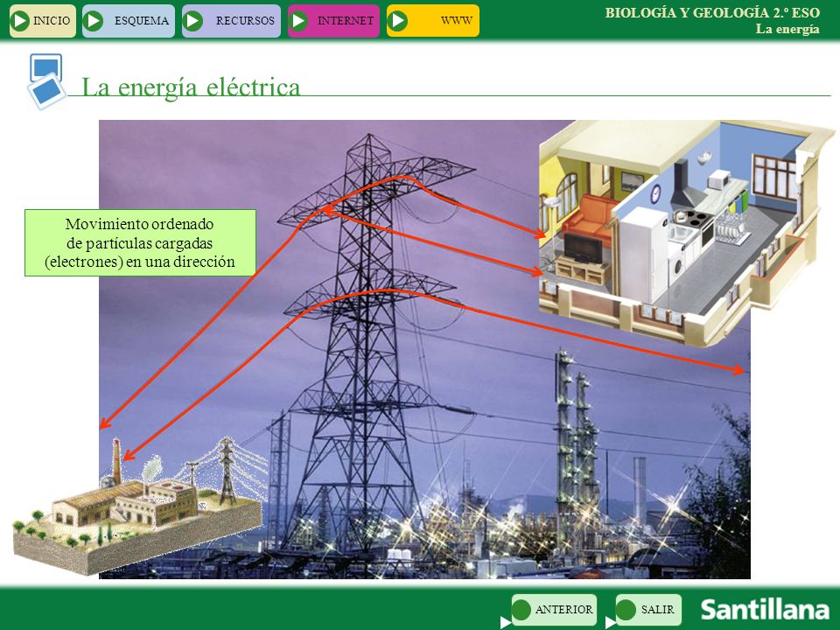Open the INTERNET section
Image resolution: width=840 pixels, height=630 pixels.
point(333,21)
